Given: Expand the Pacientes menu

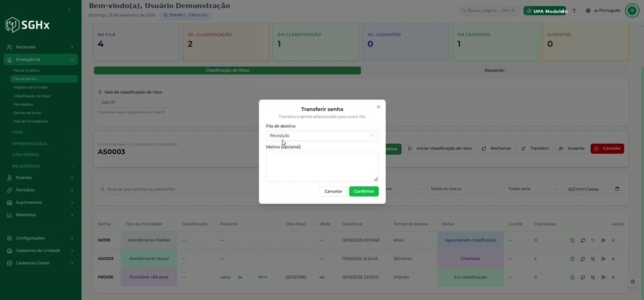Looking at the screenshot, I should tap(40, 47).
